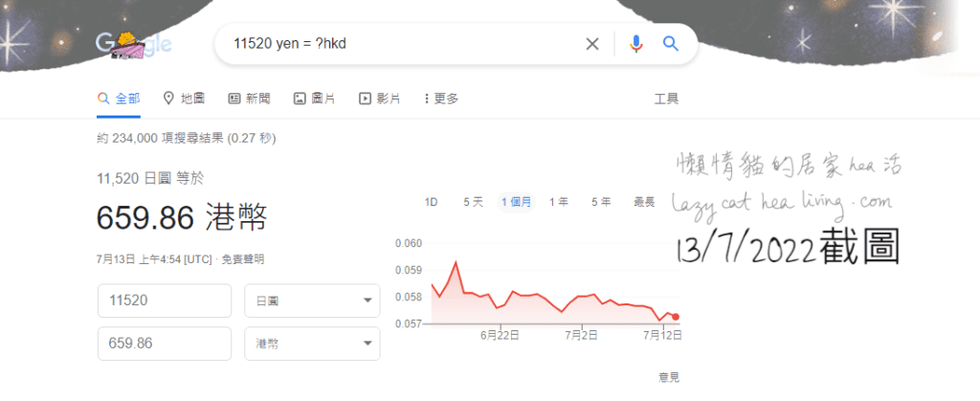Click the red endpoint on the chart

click(x=676, y=317)
